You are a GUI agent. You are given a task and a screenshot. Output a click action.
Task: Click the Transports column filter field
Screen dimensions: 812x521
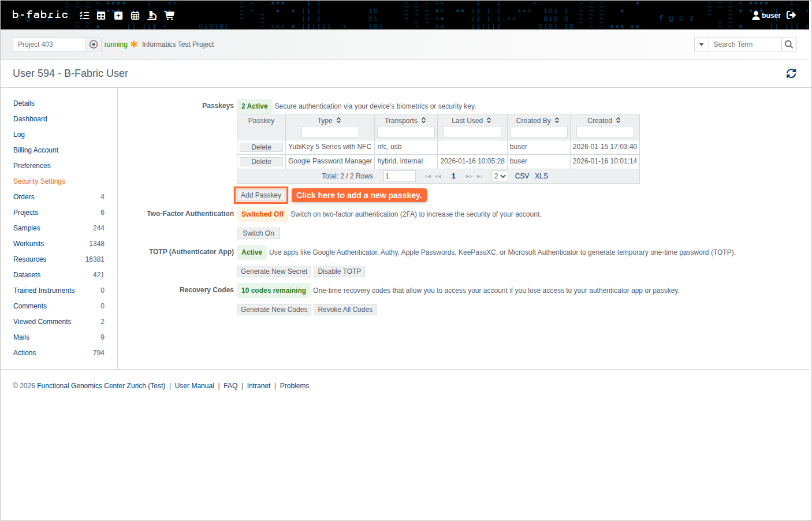coord(405,132)
